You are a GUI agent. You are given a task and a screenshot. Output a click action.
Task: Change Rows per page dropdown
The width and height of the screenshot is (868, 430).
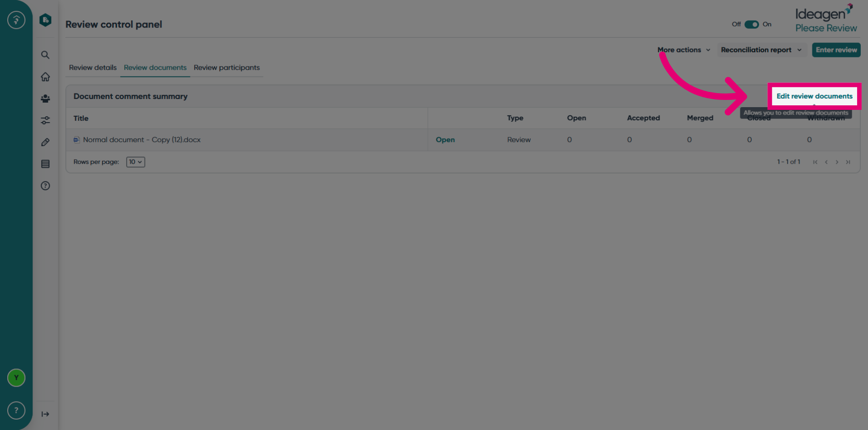(136, 162)
